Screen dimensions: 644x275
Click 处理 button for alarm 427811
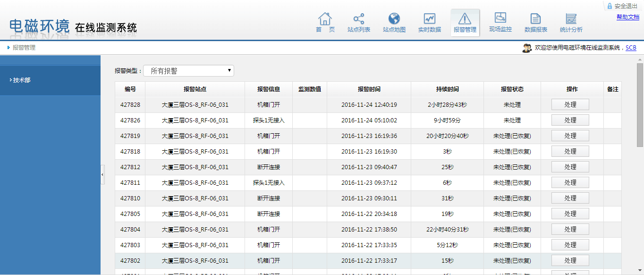click(x=570, y=182)
